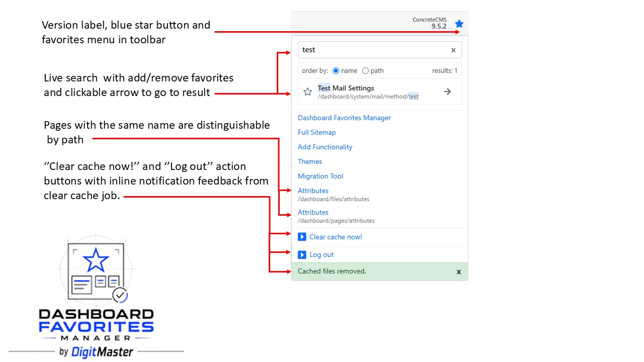Viewport: 644px width, 362px height.
Task: Click the Log out action
Action: [321, 254]
